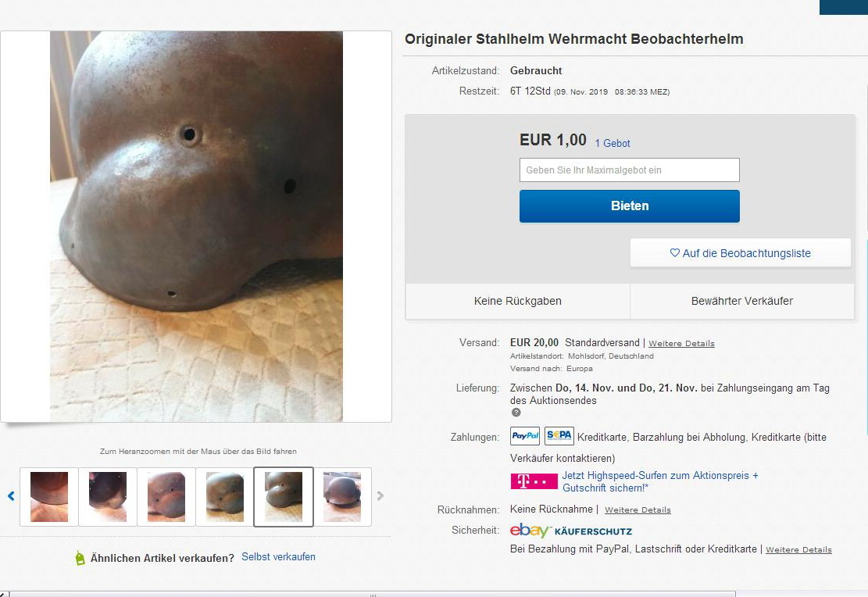Click the green sell tag icon
This screenshot has width=868, height=597.
pyautogui.click(x=80, y=558)
